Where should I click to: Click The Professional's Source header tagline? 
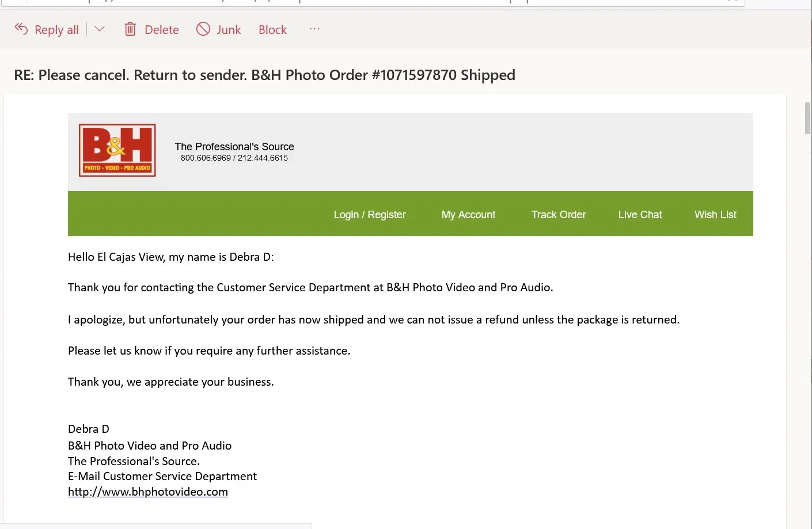coord(234,147)
